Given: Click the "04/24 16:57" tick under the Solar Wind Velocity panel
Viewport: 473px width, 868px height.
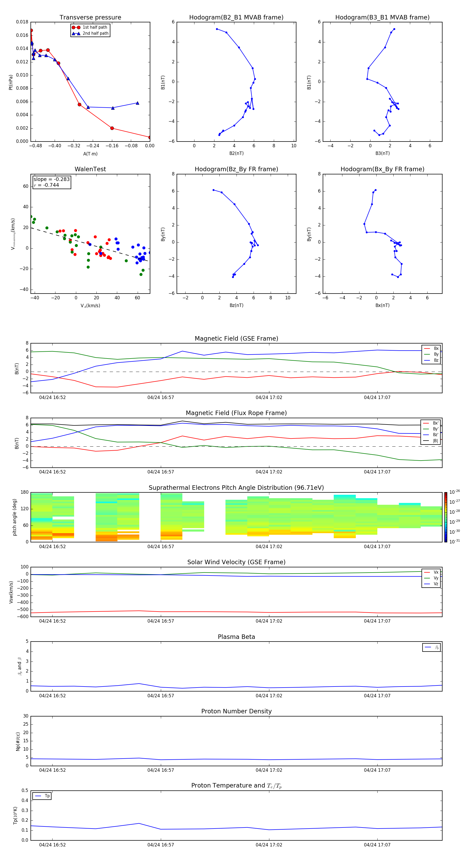Looking at the screenshot, I should click(x=161, y=621).
